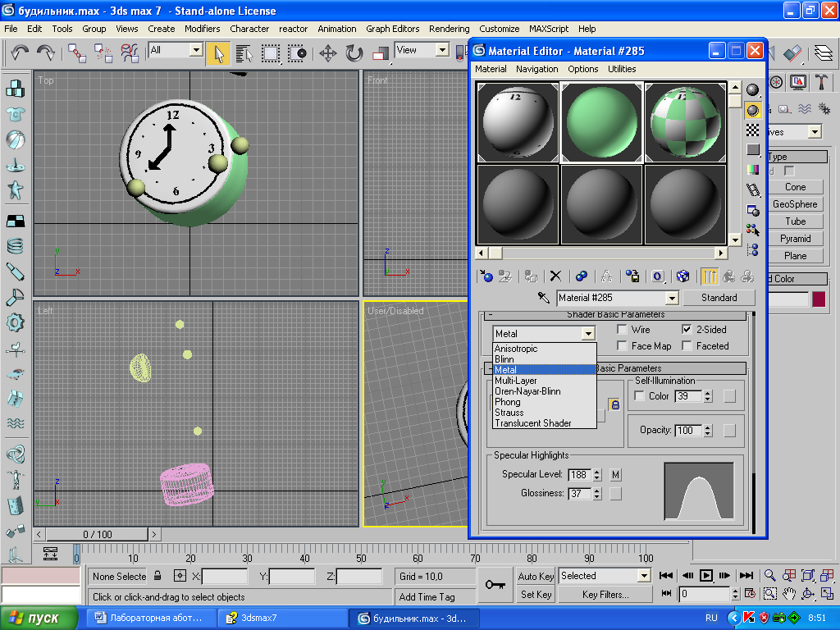Open the View coordinate system dropdown

[442, 50]
